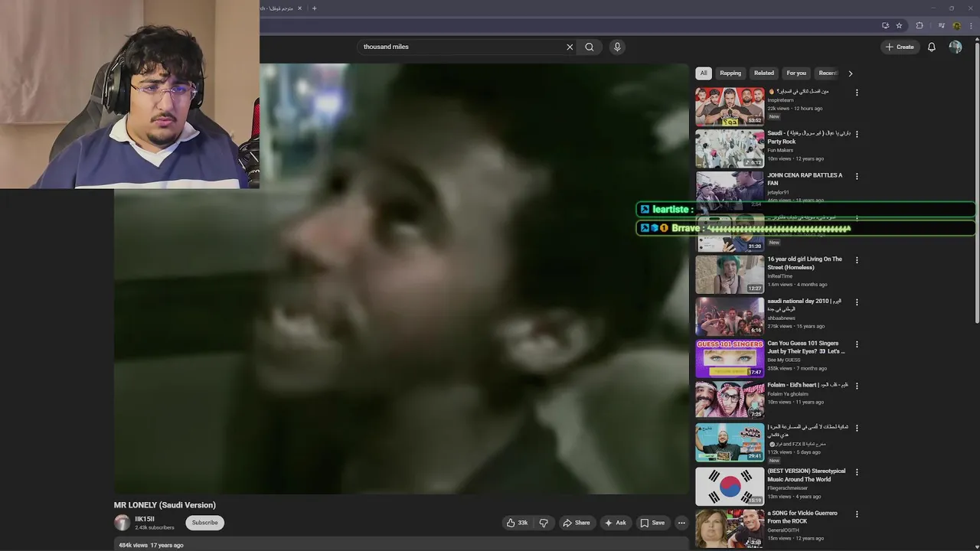Open Can You Guess 101 Singers title
980x551 pixels.
tap(806, 347)
